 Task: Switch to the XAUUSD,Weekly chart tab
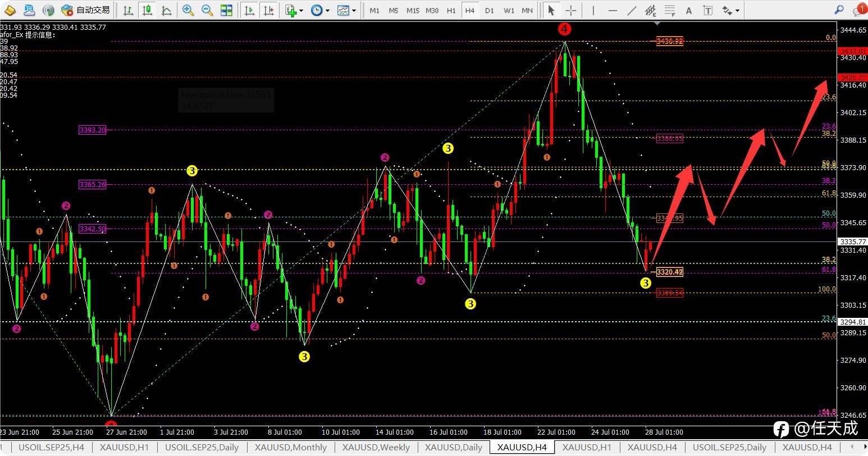click(376, 448)
